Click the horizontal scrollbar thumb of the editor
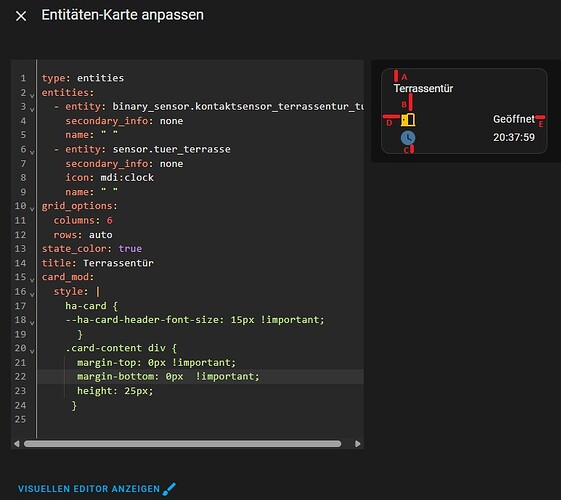This screenshot has width=561, height=500. click(182, 444)
